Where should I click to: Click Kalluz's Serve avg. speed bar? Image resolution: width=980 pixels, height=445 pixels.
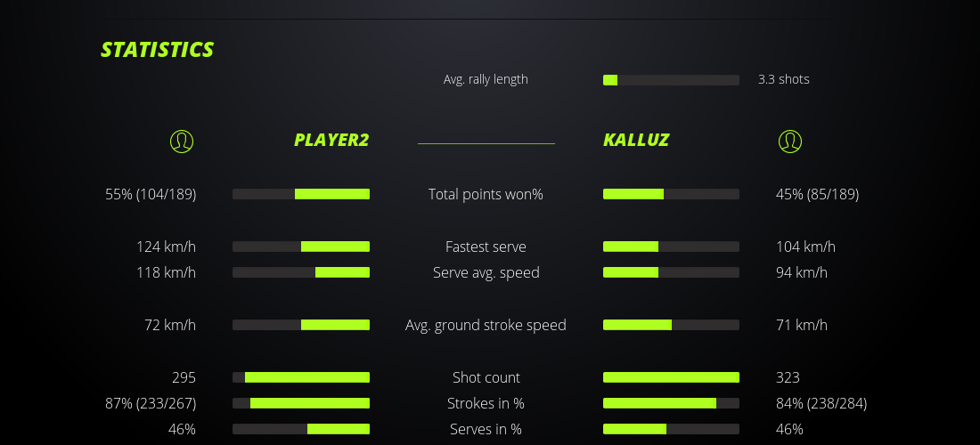click(671, 272)
